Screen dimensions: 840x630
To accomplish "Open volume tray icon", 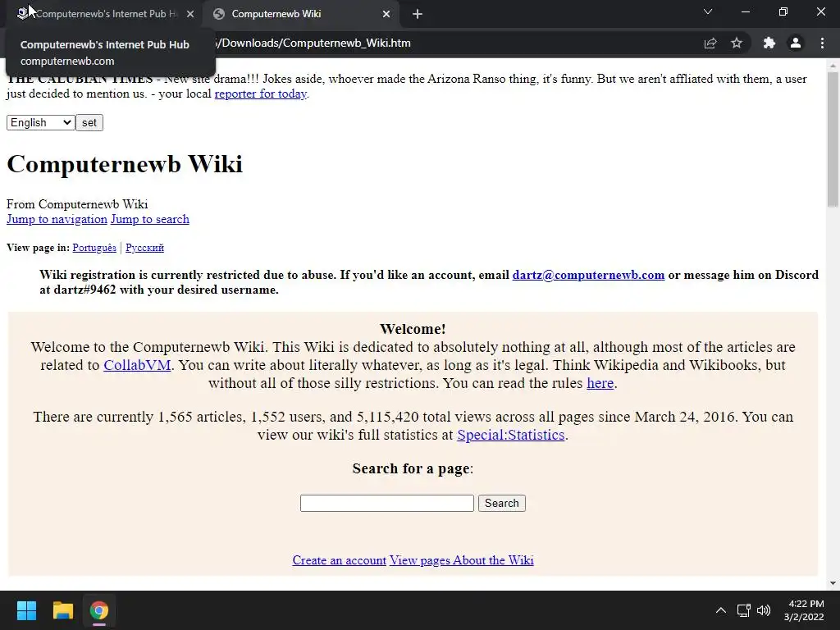I will pos(764,610).
